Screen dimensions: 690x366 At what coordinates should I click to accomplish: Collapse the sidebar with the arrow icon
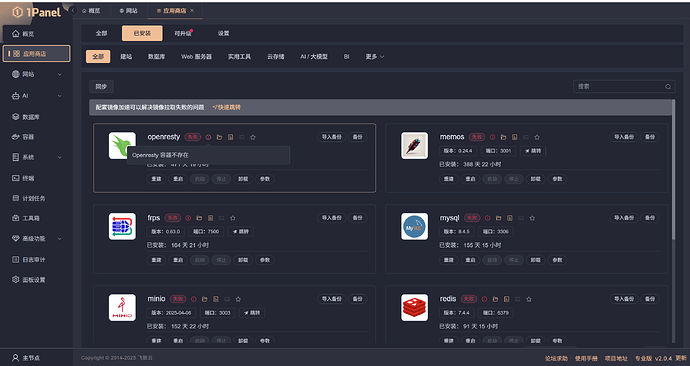pos(73,10)
